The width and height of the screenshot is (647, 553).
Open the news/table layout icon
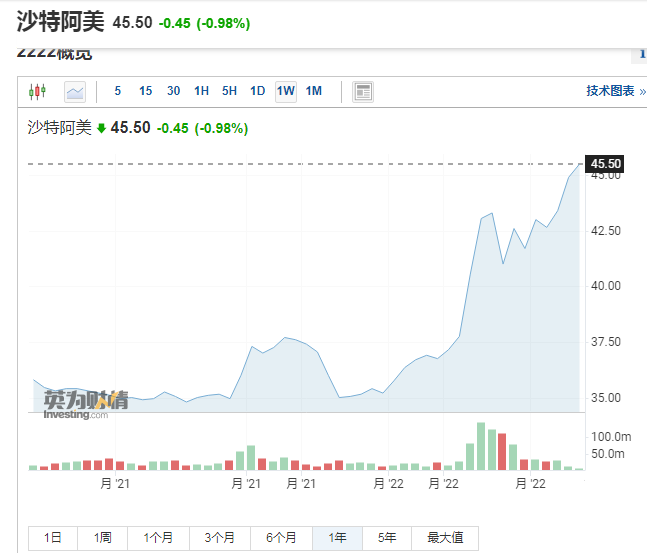point(363,92)
